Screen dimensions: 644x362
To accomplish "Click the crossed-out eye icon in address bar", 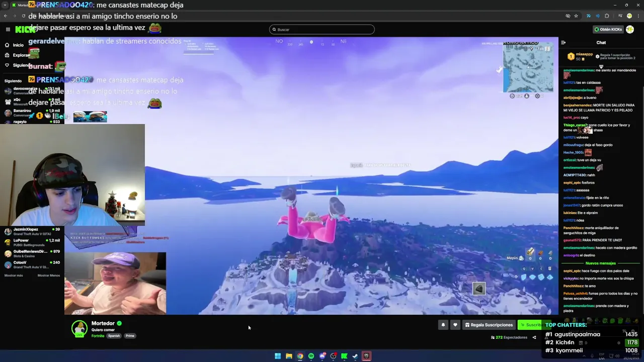I will click(568, 16).
